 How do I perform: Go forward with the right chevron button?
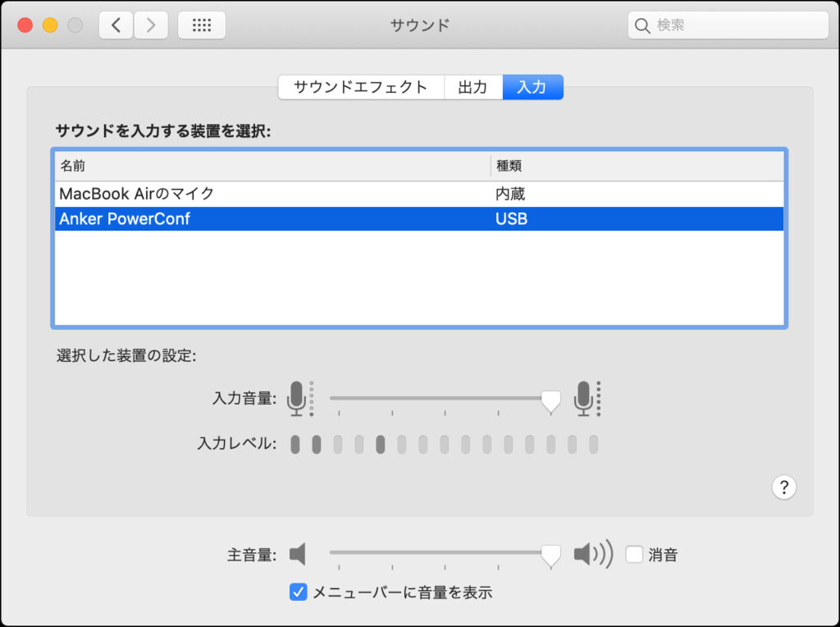(151, 25)
